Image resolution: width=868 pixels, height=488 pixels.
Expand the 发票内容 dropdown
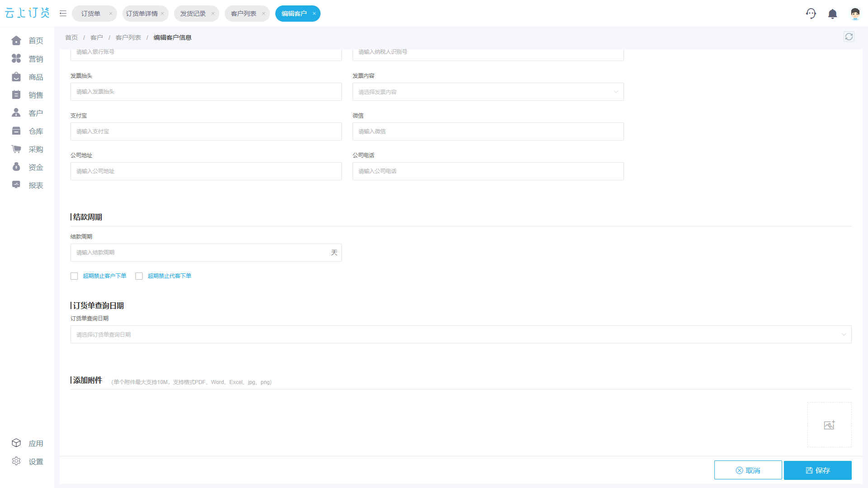488,92
